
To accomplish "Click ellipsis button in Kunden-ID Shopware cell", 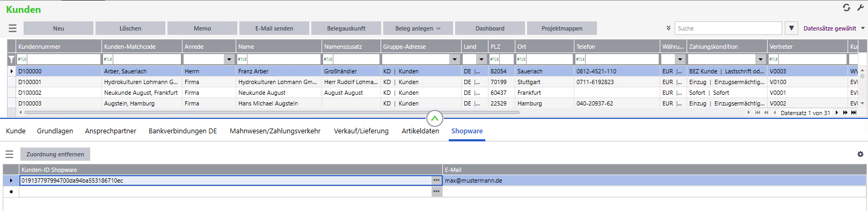I will click(x=436, y=180).
